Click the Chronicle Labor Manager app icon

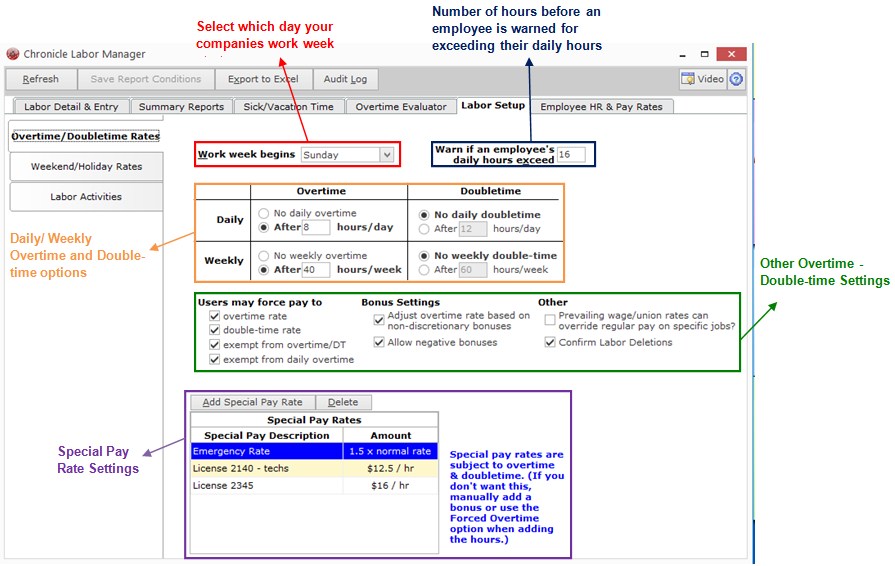13,54
